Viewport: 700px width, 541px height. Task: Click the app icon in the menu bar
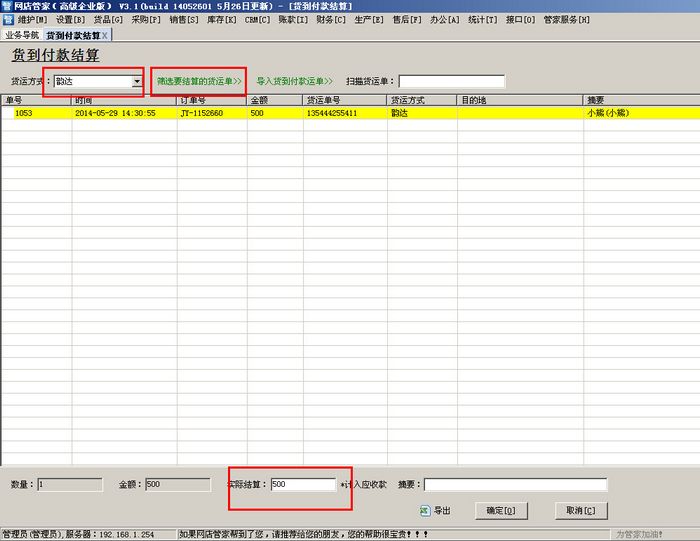pyautogui.click(x=7, y=20)
